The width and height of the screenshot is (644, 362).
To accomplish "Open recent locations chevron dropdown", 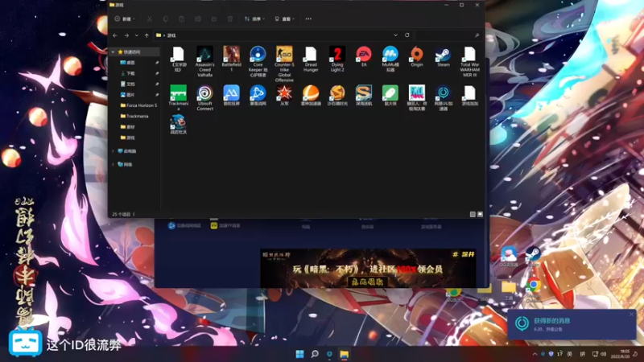I will point(137,35).
